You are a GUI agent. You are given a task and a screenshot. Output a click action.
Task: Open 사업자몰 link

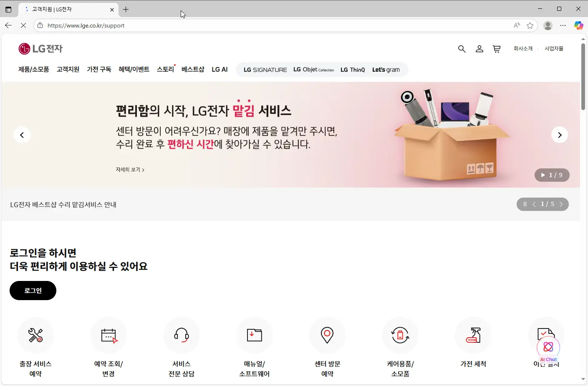point(554,49)
